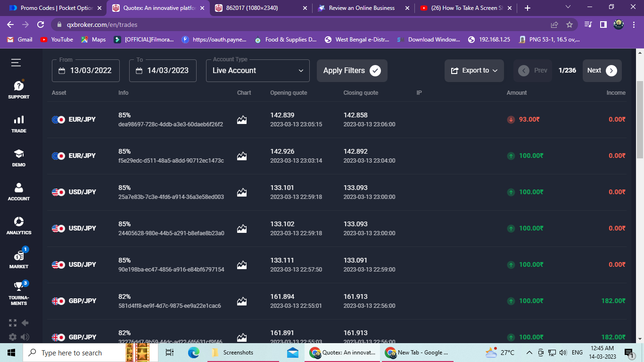Open the Account section from the sidebar
The width and height of the screenshot is (644, 362).
point(18,191)
